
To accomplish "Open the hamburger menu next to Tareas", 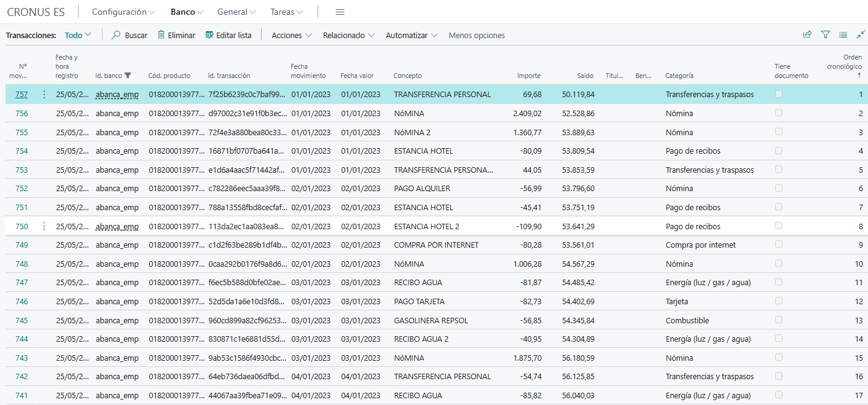I will (x=340, y=11).
